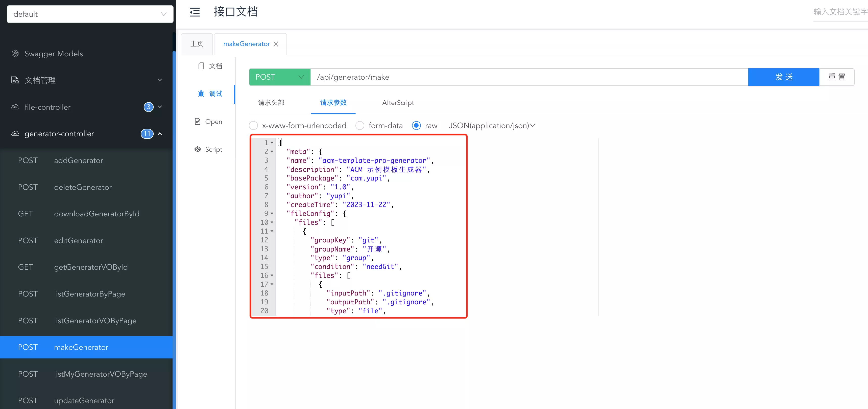
Task: Open the Script side tab
Action: tap(209, 149)
